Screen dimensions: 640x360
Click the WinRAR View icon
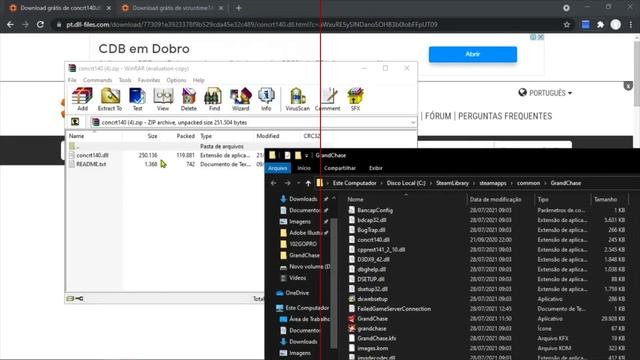pyautogui.click(x=163, y=99)
